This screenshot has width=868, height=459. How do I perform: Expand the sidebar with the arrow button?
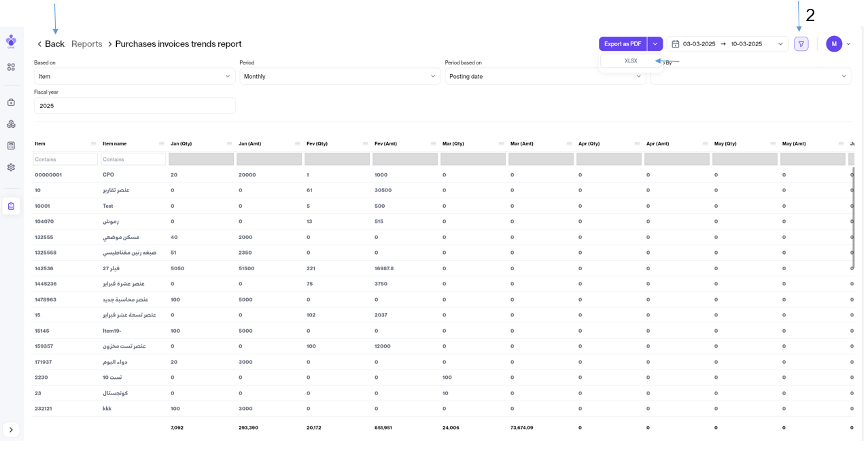tap(11, 430)
